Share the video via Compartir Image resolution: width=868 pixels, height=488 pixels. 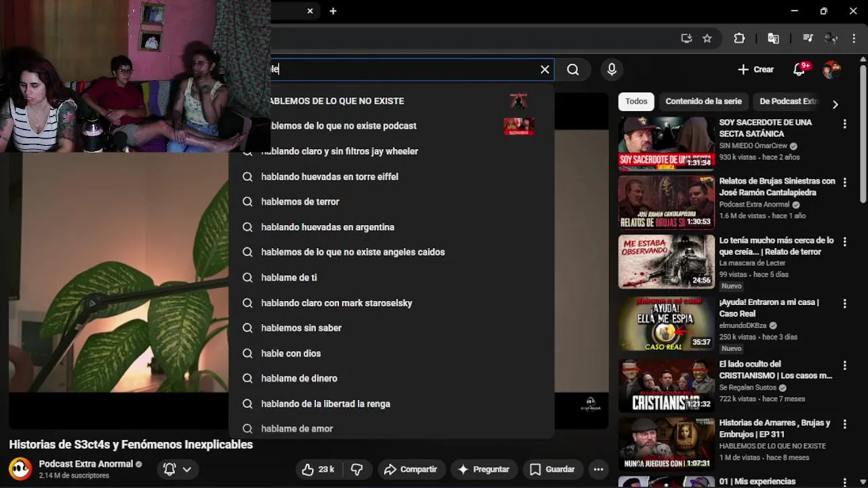click(410, 469)
